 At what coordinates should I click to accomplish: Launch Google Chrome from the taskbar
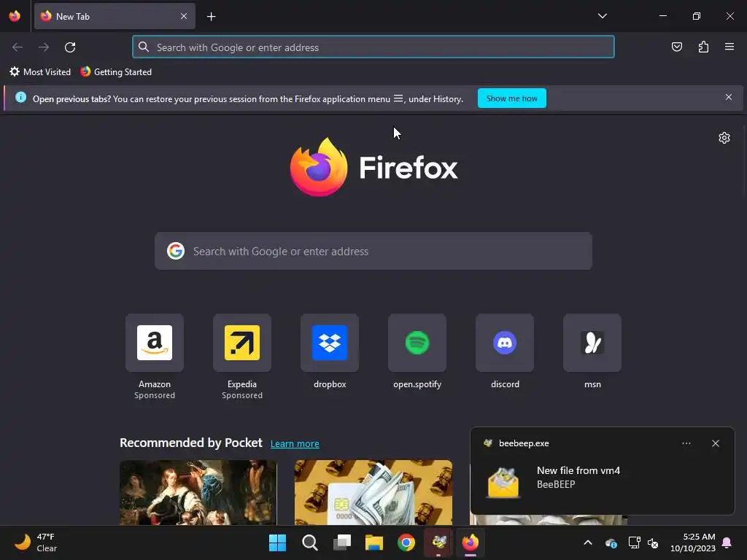click(x=406, y=542)
